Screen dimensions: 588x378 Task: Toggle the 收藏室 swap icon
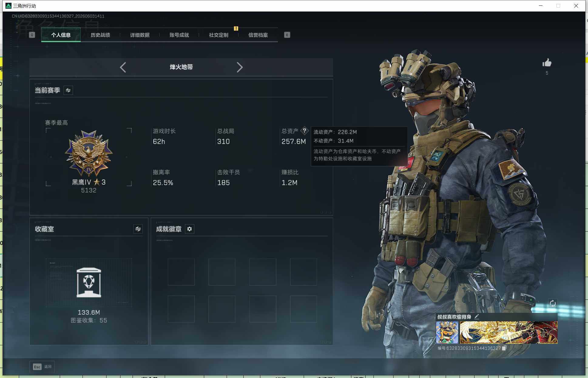tap(138, 229)
